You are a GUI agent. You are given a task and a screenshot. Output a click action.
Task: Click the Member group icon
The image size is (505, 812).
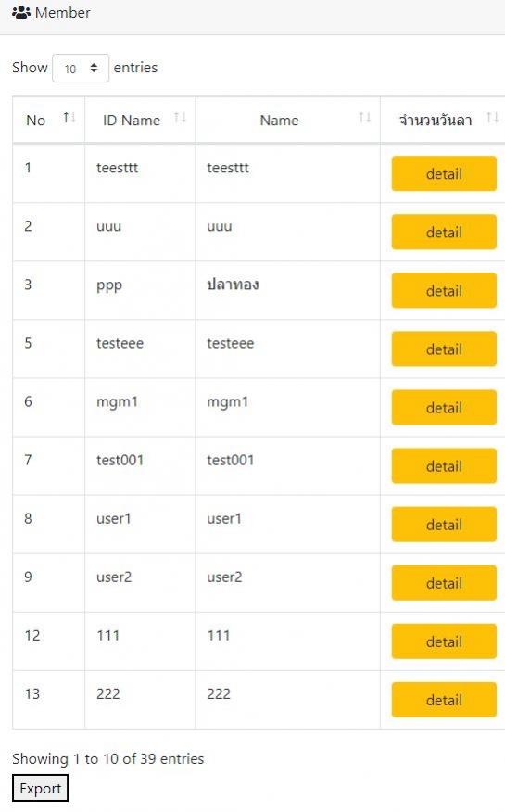pos(21,12)
